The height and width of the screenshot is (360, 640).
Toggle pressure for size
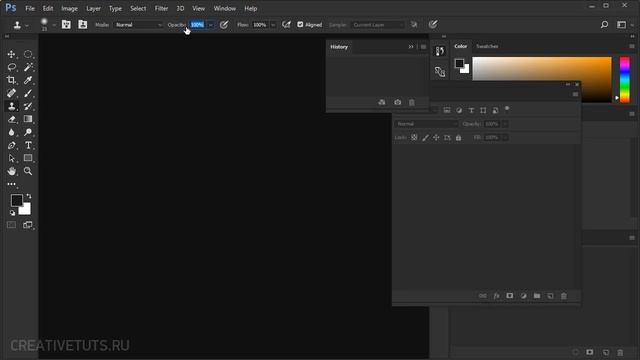433,25
